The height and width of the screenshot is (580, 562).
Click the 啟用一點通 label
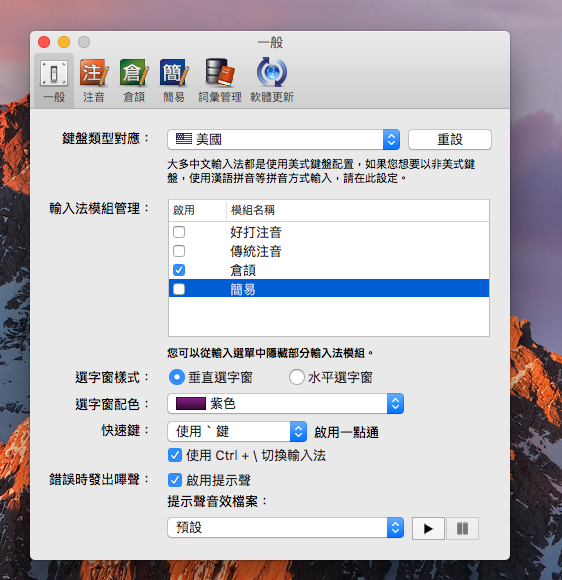click(346, 432)
